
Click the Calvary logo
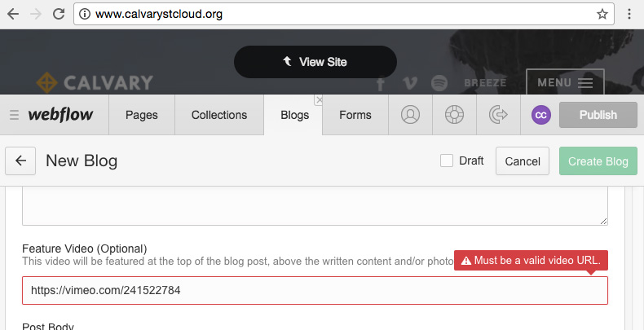point(95,82)
